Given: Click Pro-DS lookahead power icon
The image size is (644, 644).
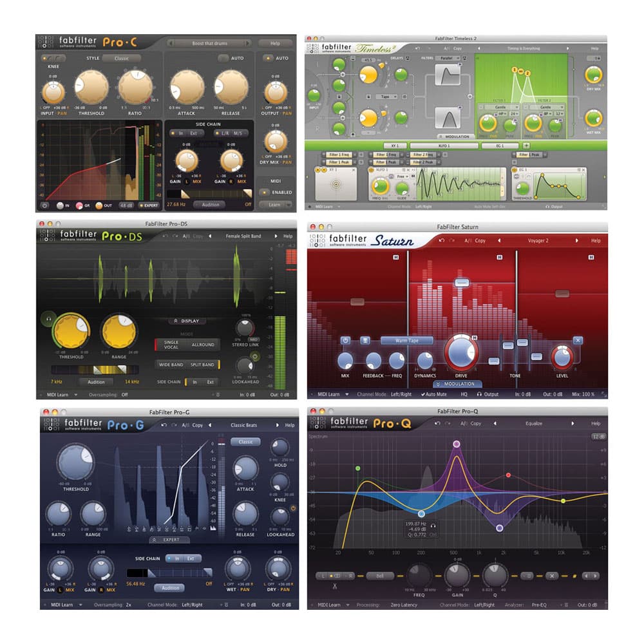Looking at the screenshot, I should (254, 356).
